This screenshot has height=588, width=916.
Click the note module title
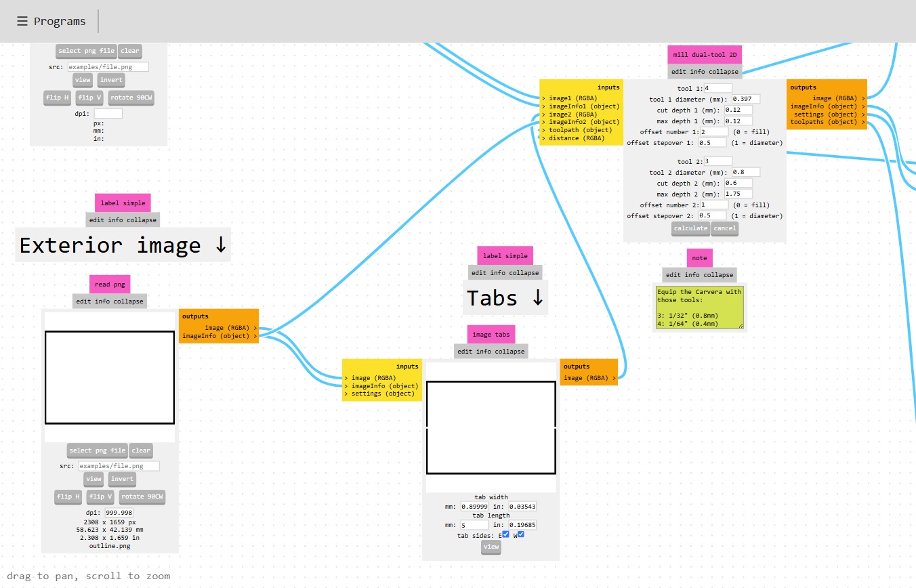tap(700, 258)
